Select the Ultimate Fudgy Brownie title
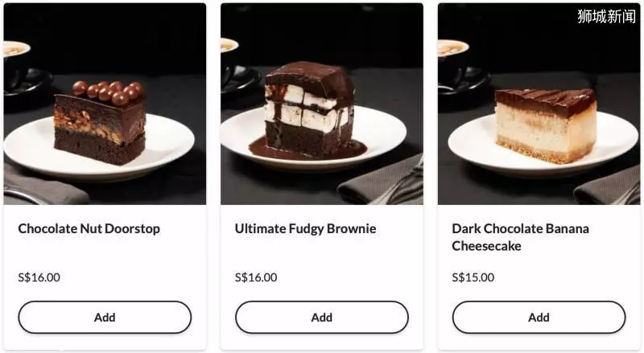644x353 pixels. (x=306, y=228)
